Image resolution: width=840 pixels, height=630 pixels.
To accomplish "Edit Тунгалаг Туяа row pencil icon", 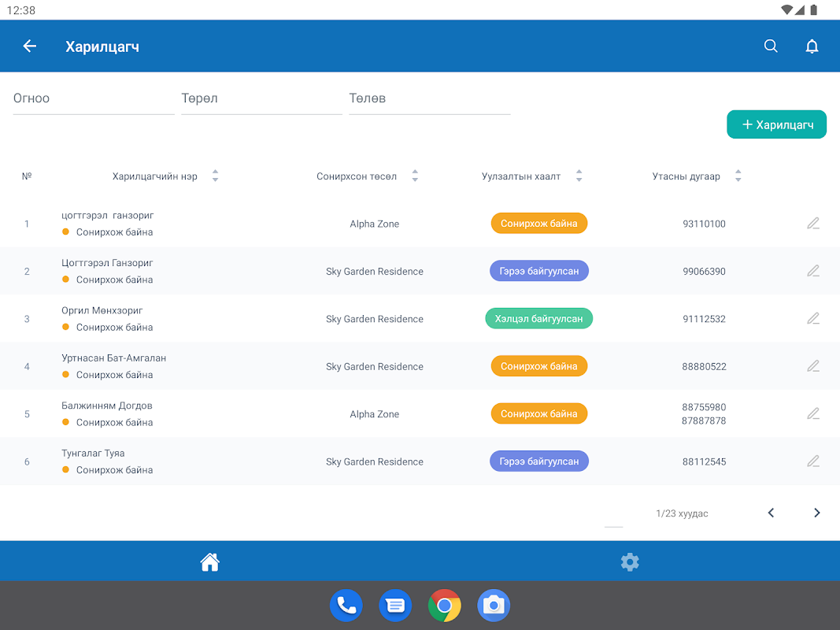I will coord(812,461).
